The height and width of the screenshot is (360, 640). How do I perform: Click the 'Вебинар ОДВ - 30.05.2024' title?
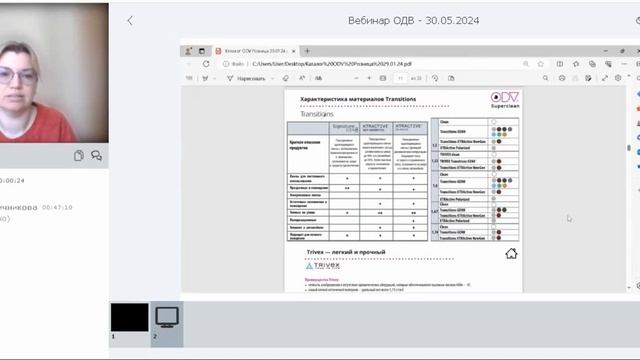(x=413, y=20)
